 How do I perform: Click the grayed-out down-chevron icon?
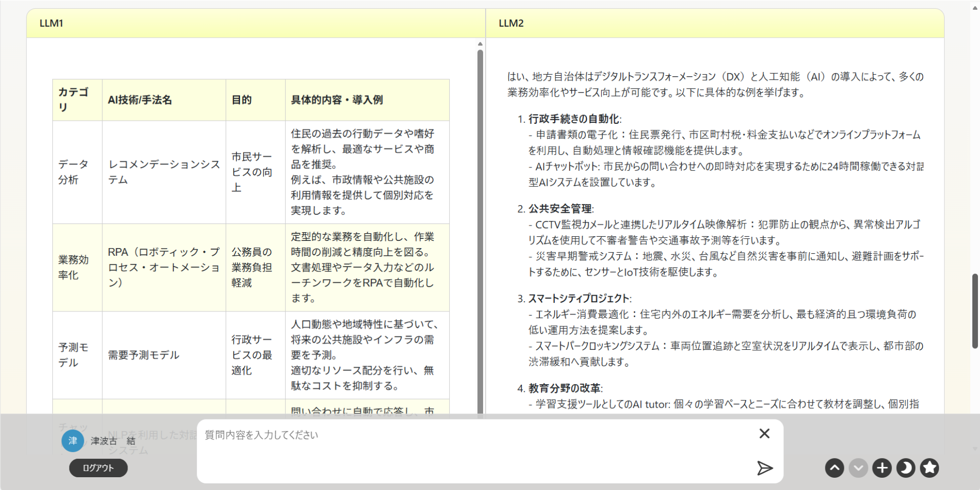(x=858, y=468)
